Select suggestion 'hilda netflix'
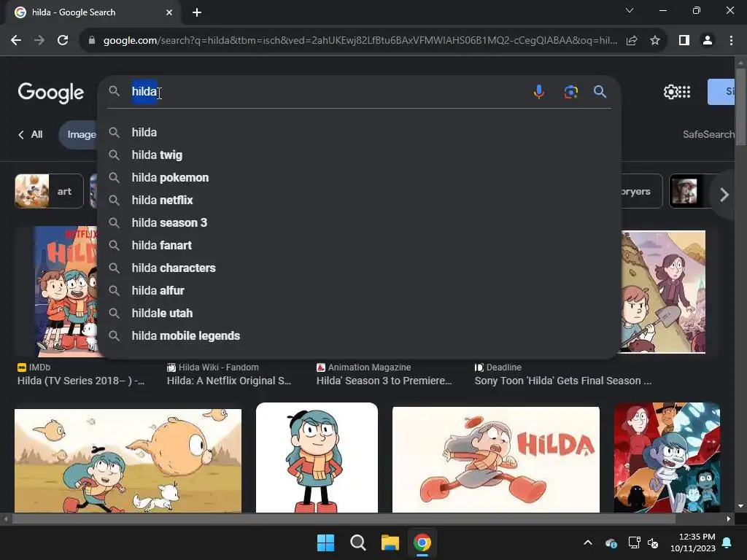The image size is (747, 560). (359, 200)
